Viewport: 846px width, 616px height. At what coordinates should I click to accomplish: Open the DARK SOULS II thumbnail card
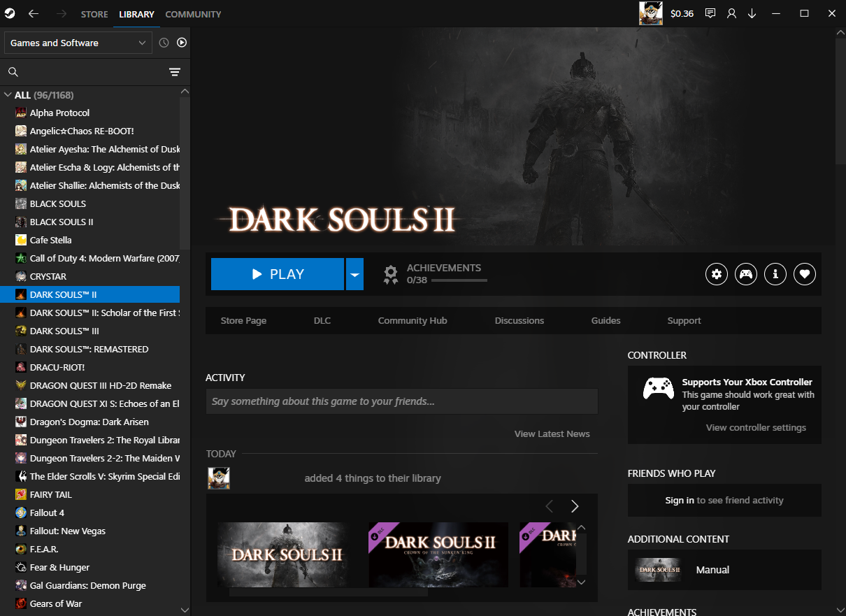click(287, 554)
